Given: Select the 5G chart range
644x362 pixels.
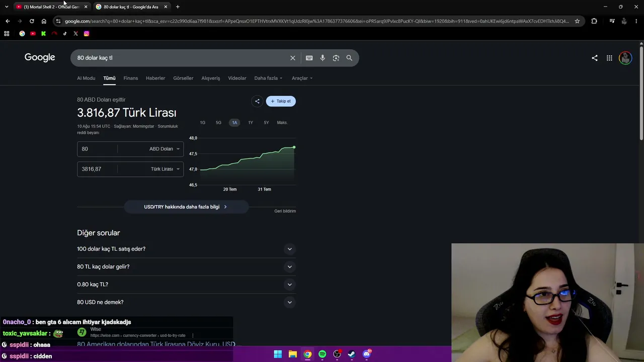Looking at the screenshot, I should [x=218, y=123].
